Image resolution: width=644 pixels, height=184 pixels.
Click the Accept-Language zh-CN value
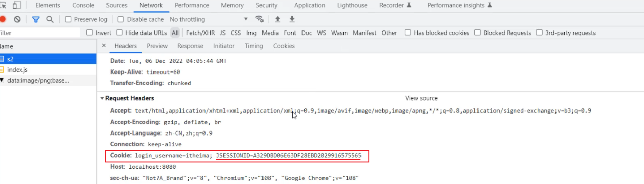pos(189,133)
